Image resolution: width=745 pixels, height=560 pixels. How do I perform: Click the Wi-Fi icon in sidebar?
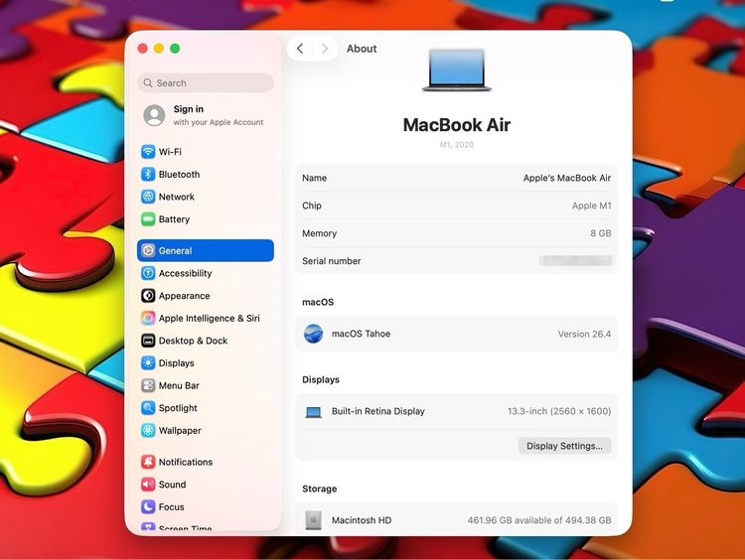point(148,152)
